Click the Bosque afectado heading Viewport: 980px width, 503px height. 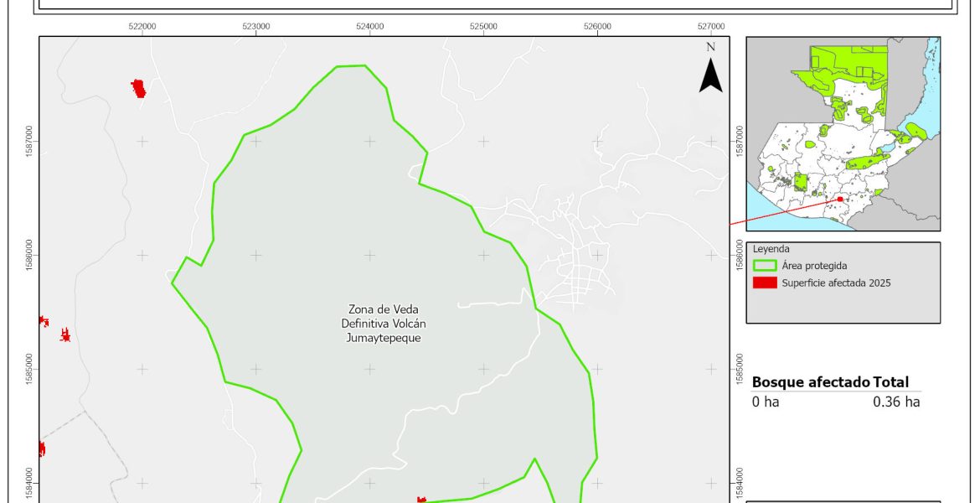[x=810, y=382]
